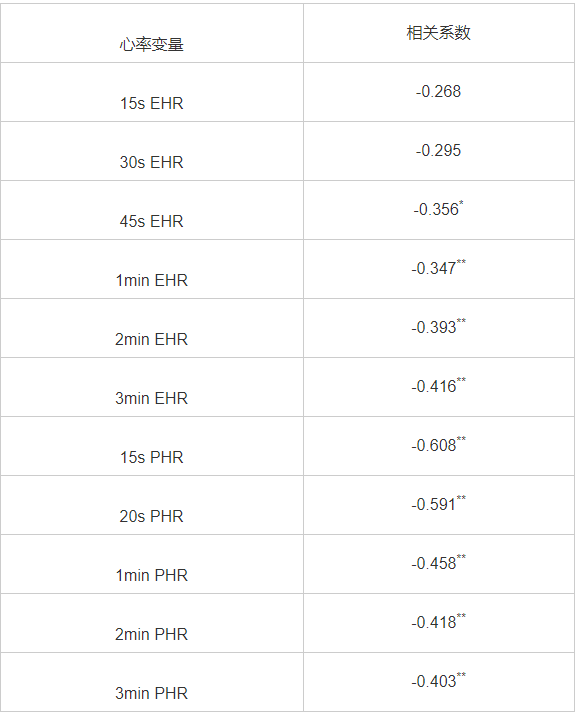
Task: Select the 30s EHR row label
Action: (x=152, y=163)
